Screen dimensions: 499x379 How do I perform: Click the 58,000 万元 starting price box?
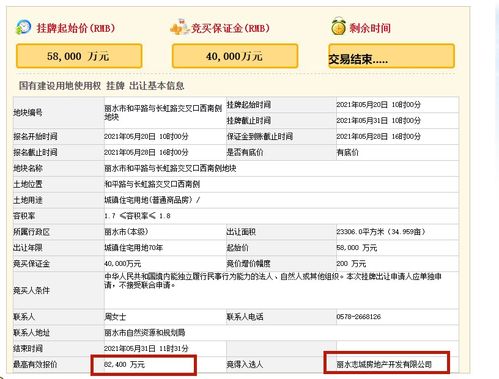click(x=79, y=56)
